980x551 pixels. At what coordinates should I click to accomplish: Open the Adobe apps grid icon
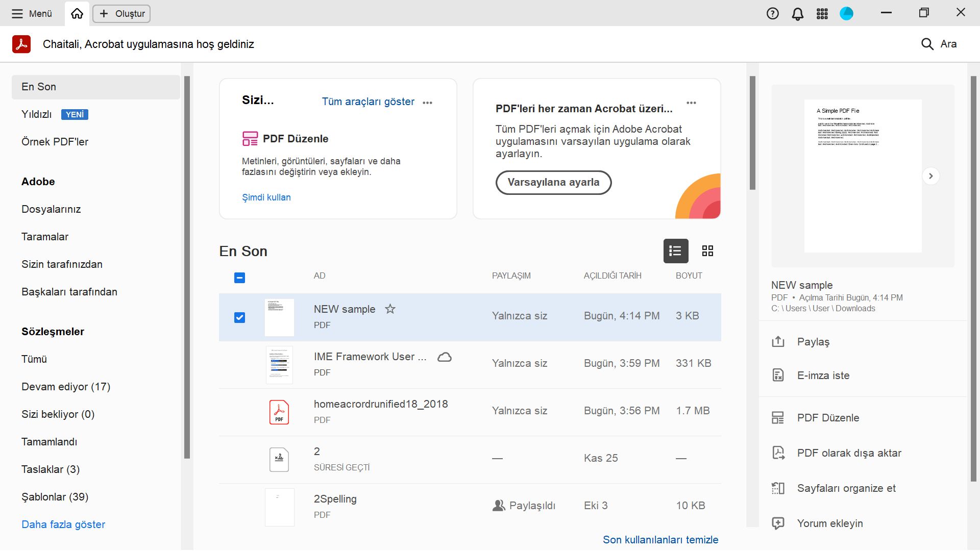tap(822, 14)
